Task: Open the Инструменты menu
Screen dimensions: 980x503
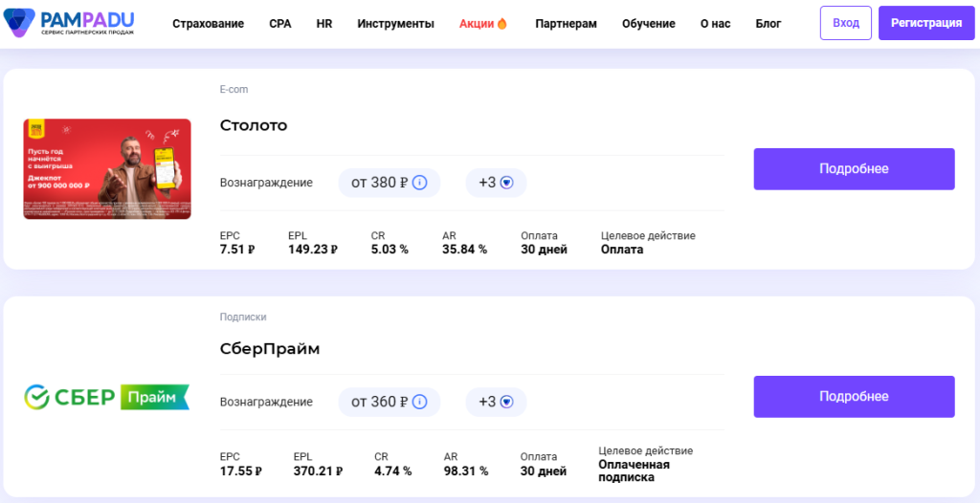Action: 395,24
